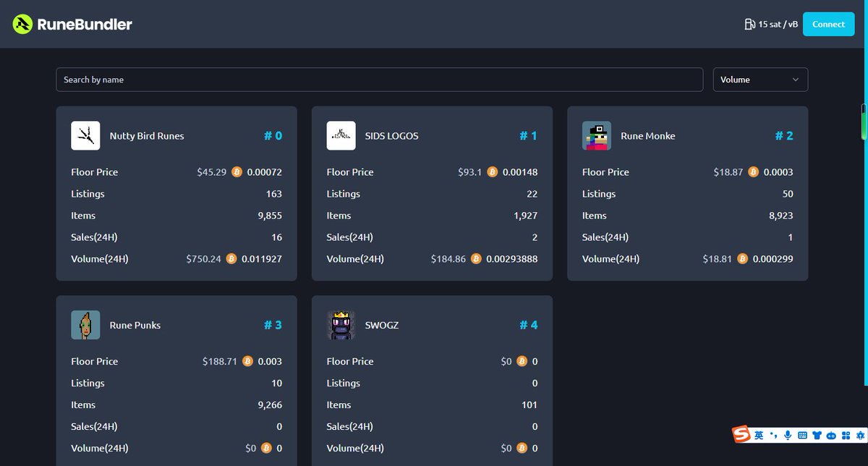Click the # 0 rank label
This screenshot has height=466, width=868.
273,136
